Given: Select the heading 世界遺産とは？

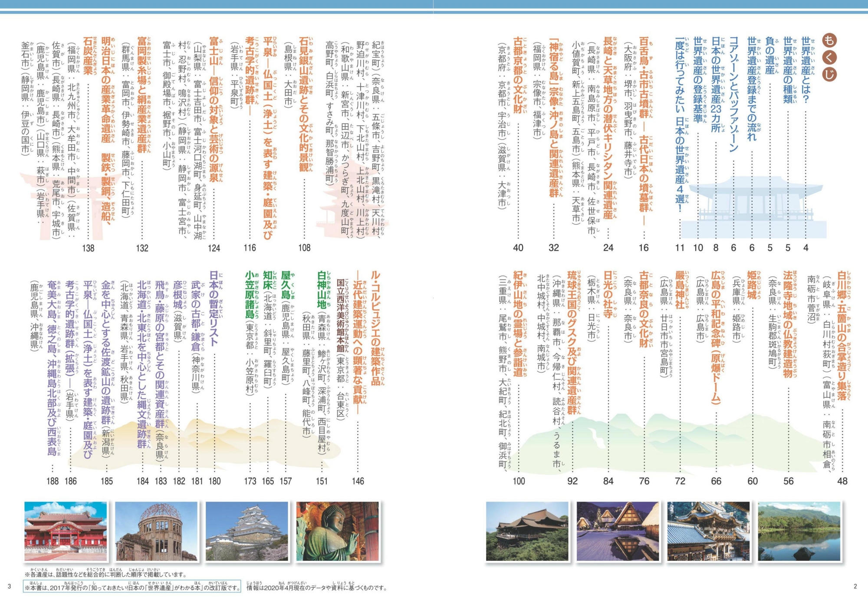Looking at the screenshot, I should [806, 70].
